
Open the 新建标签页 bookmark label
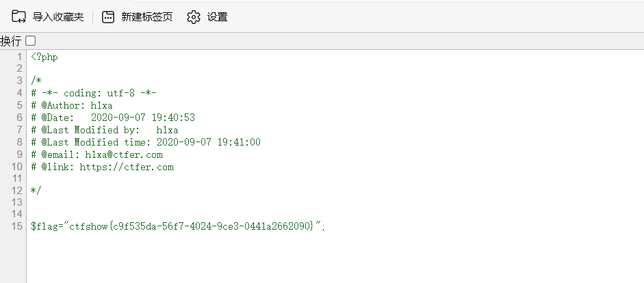147,17
